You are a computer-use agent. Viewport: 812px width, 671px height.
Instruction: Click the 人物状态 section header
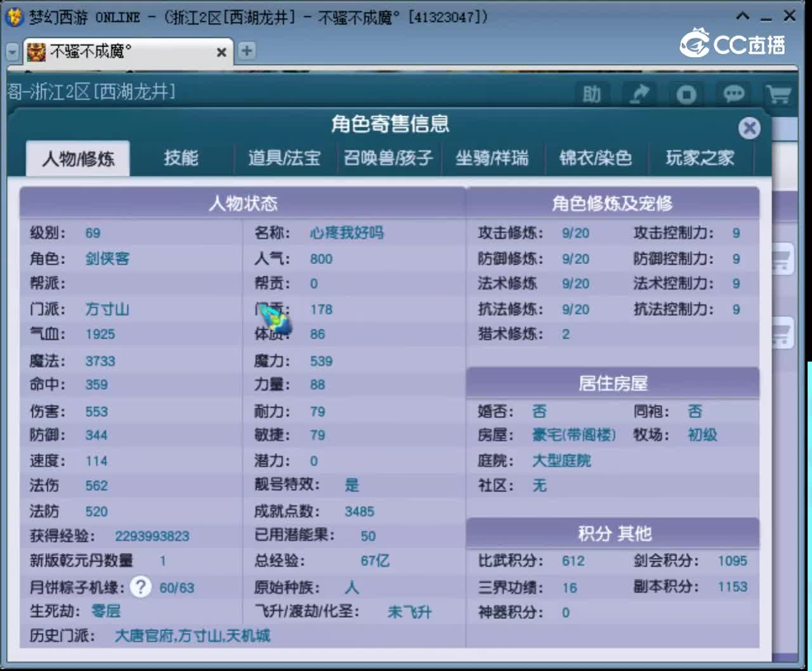point(243,203)
